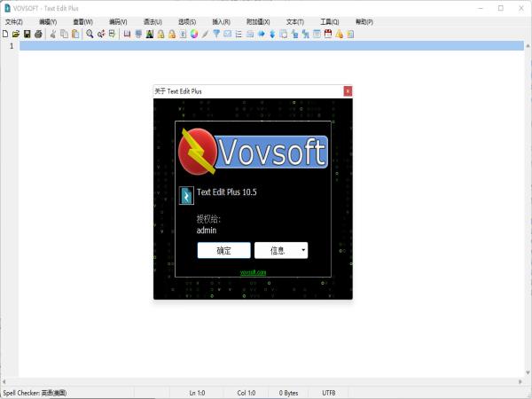Click the Cut scissors icon

tap(53, 34)
